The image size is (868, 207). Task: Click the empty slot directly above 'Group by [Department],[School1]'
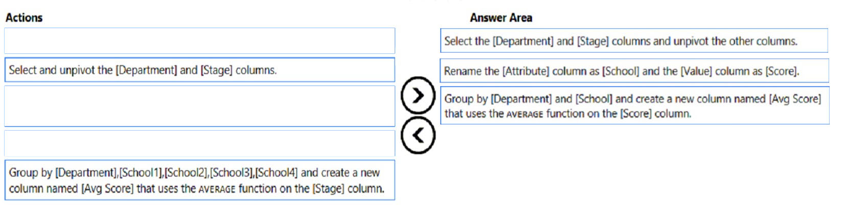(x=199, y=143)
